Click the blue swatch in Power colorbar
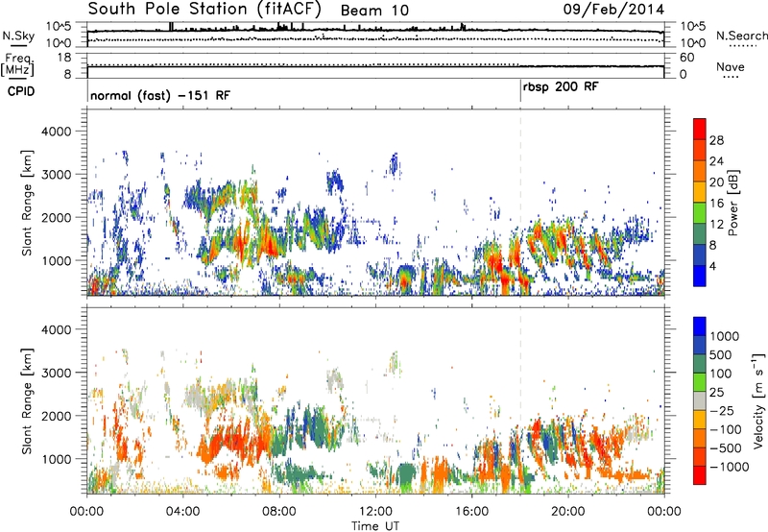Image resolution: width=768 pixels, height=532 pixels. coord(700,276)
